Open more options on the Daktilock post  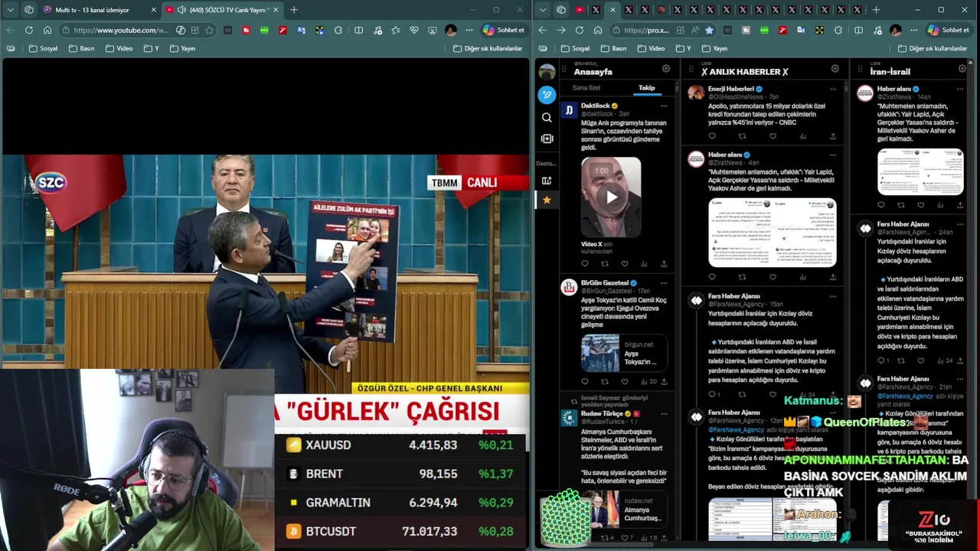tap(664, 106)
